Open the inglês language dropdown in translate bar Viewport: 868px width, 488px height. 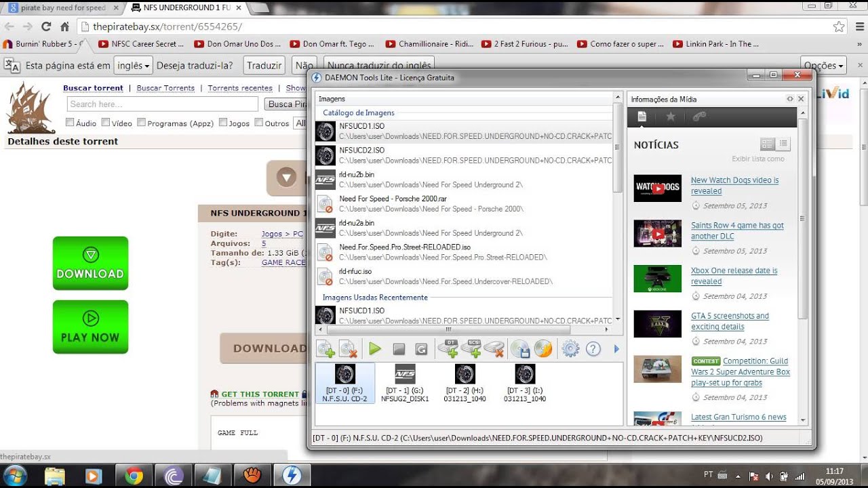(x=133, y=66)
